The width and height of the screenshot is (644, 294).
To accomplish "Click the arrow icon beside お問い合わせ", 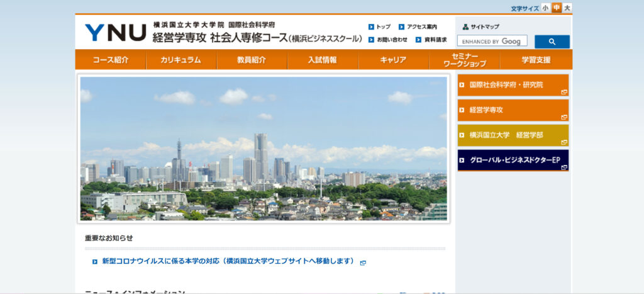I will pyautogui.click(x=371, y=40).
